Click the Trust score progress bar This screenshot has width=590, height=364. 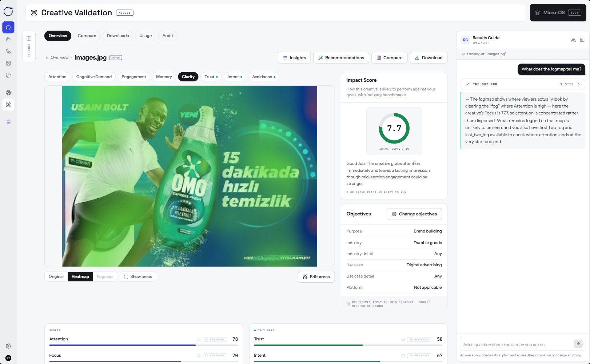pos(348,345)
